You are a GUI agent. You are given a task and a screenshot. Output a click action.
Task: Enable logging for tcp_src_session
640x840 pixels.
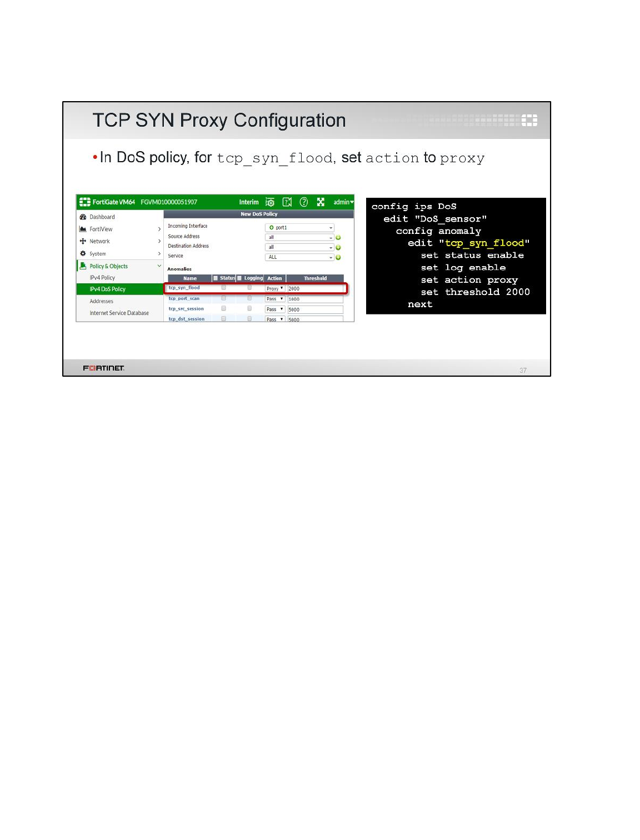(249, 308)
